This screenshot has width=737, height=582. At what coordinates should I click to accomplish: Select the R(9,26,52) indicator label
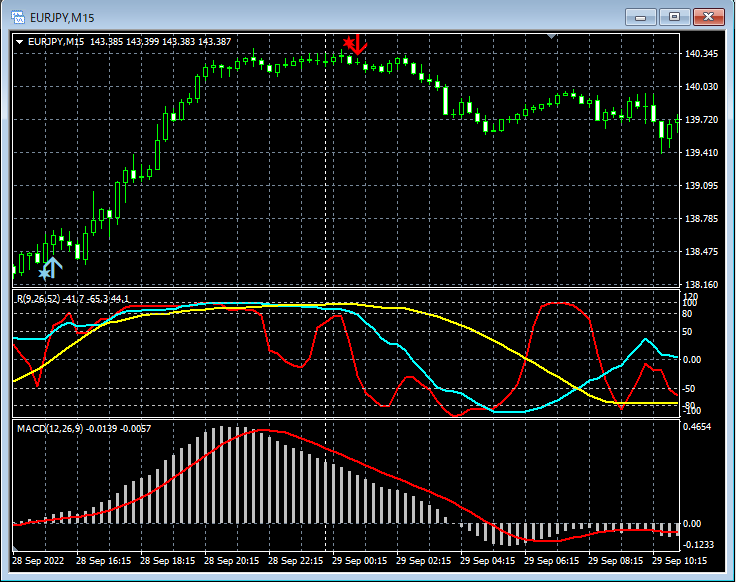tap(73, 299)
